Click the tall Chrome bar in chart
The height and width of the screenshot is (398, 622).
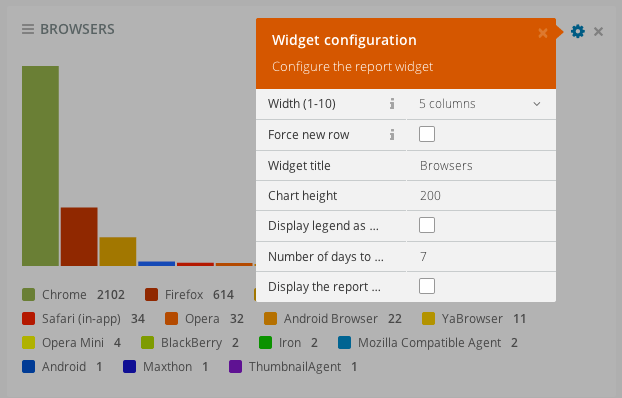40,166
